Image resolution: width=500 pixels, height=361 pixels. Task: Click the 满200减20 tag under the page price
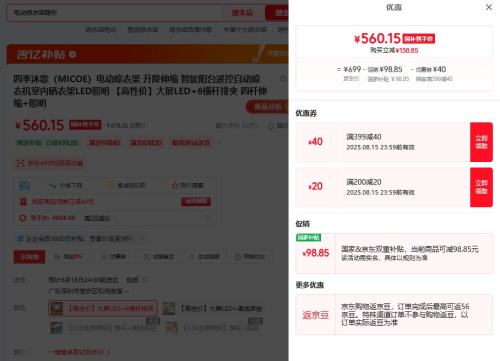[146, 143]
